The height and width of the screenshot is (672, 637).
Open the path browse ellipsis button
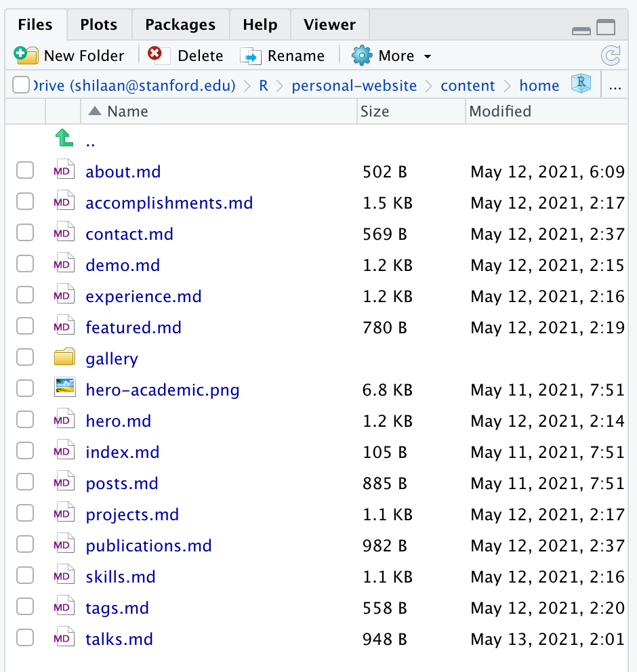[x=615, y=86]
